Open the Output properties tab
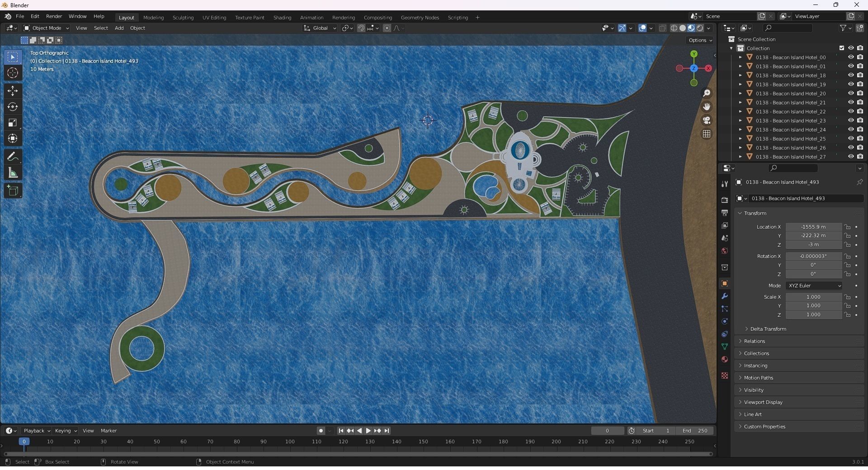This screenshot has width=868, height=470. pos(725,212)
